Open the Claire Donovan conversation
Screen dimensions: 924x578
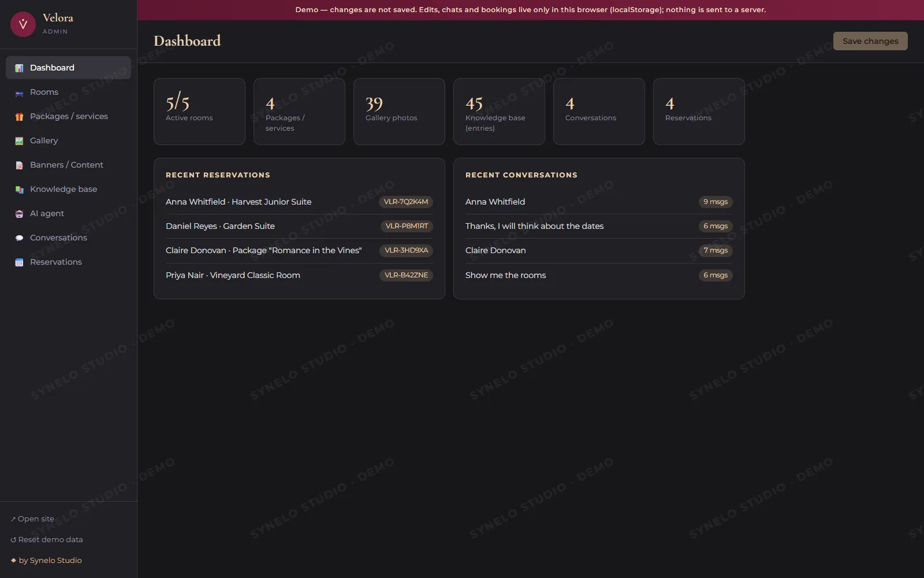(599, 250)
